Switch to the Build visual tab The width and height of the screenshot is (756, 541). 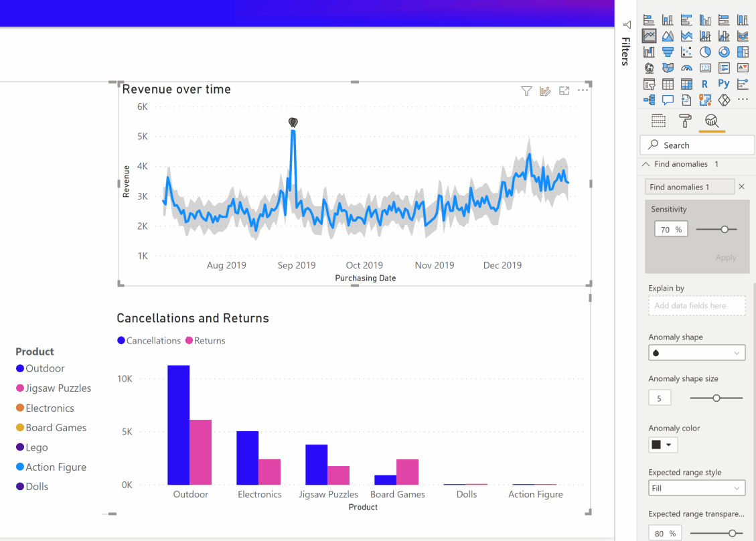coord(658,121)
